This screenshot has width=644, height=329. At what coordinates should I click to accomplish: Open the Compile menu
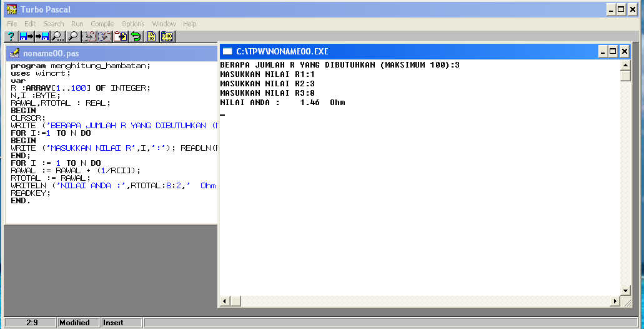pos(102,24)
